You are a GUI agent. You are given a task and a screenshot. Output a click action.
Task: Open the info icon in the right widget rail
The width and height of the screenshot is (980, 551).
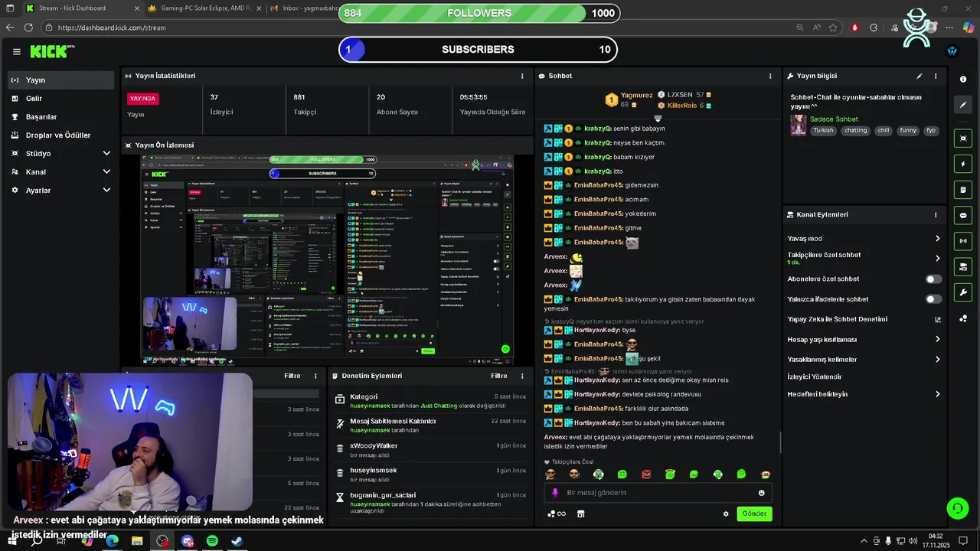963,79
